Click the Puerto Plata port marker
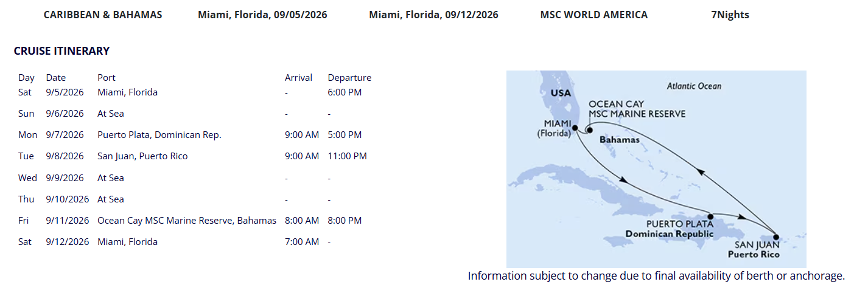 click(710, 216)
